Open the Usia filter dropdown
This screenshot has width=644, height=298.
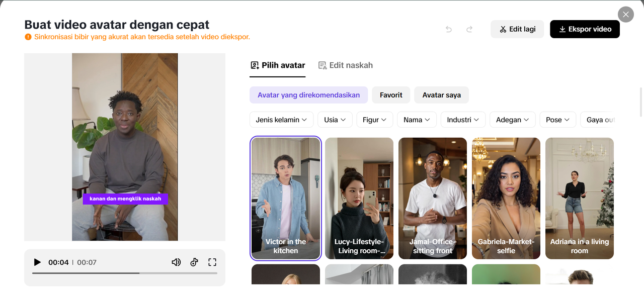335,120
